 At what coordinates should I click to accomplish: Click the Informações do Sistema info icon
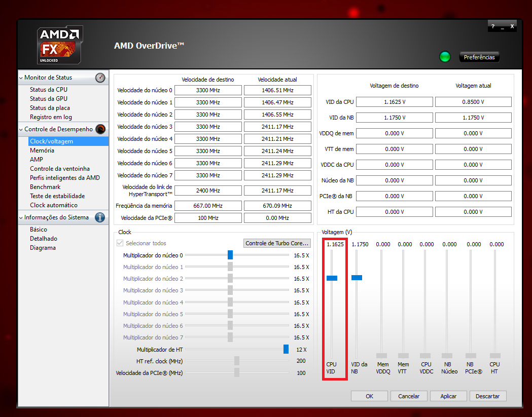(100, 217)
